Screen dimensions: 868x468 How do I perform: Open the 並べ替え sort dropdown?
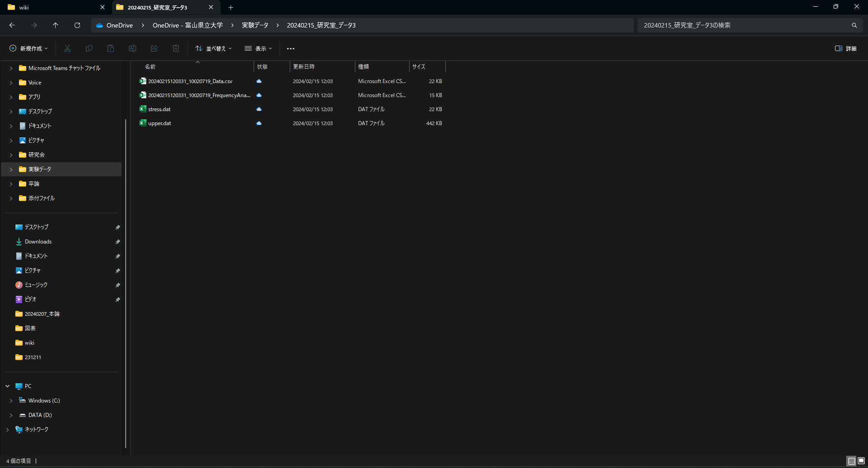pyautogui.click(x=213, y=48)
